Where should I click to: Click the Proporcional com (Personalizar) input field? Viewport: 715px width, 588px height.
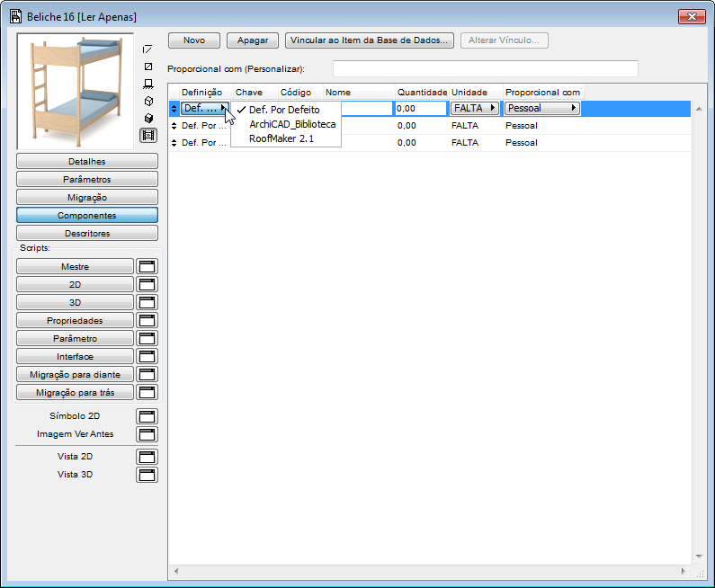point(485,69)
